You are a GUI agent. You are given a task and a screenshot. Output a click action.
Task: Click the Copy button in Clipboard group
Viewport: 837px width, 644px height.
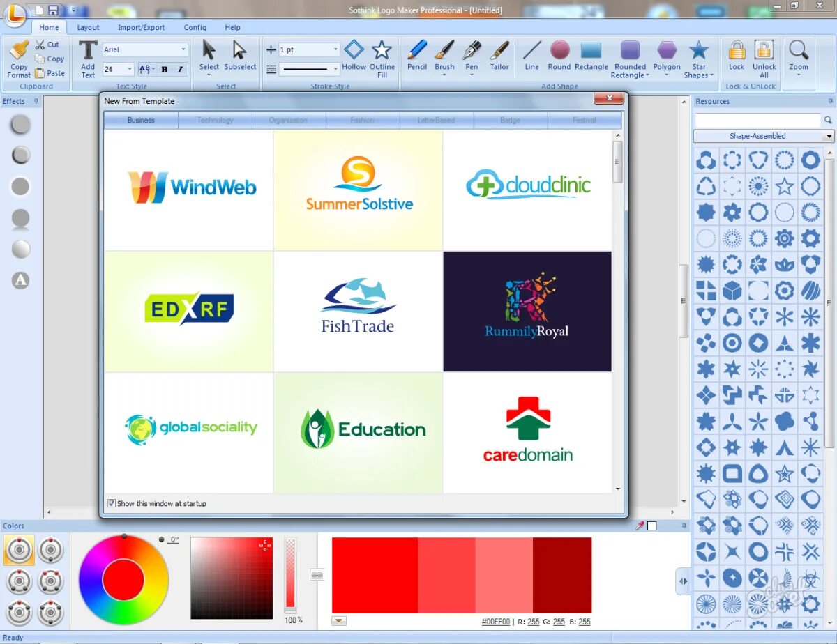click(50, 59)
